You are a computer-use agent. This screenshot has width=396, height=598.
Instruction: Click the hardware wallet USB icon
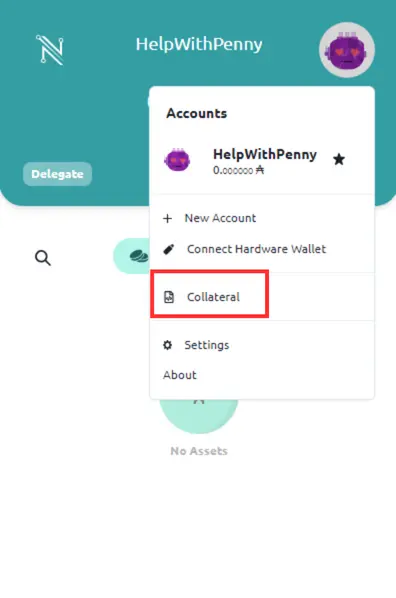click(x=169, y=249)
